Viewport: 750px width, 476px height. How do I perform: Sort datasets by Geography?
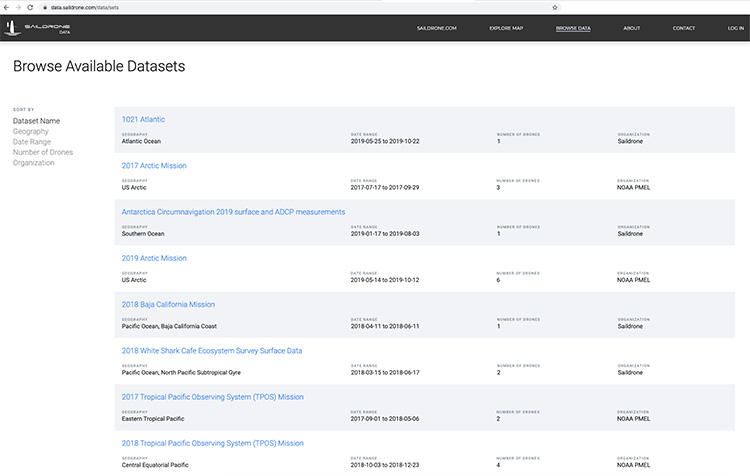tap(30, 131)
